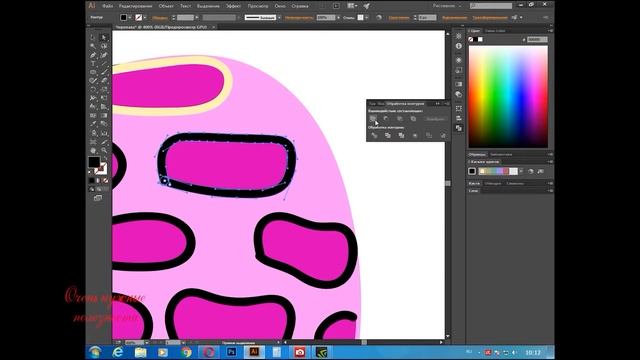Click Trim pathfinder icon
Screen dimensions: 640x360
(x=388, y=135)
